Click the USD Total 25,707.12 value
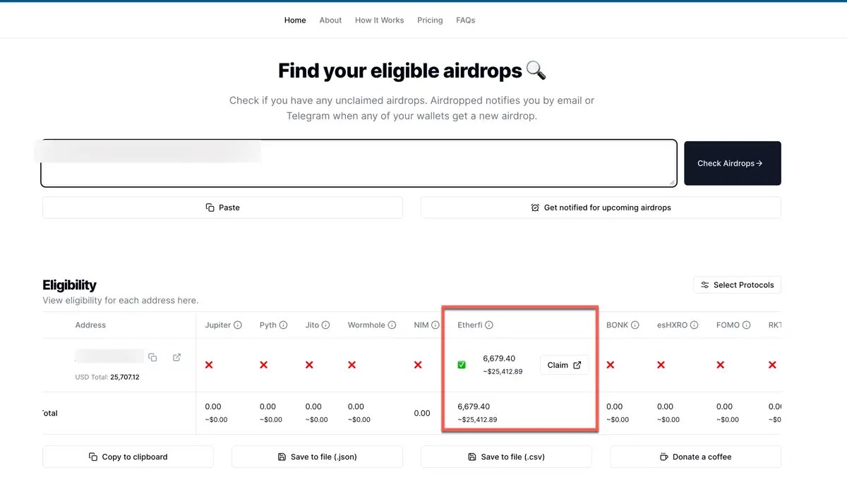 (125, 378)
